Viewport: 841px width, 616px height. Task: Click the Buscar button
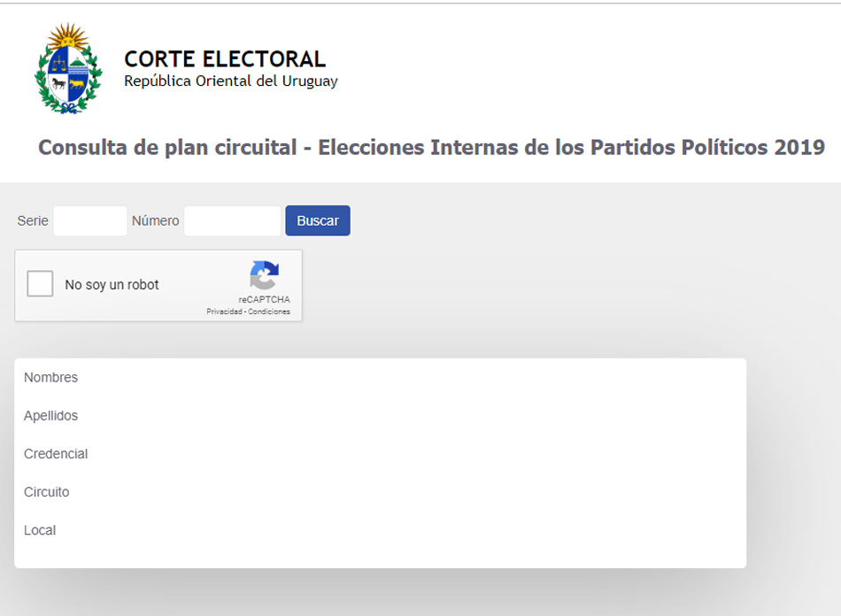tap(318, 220)
